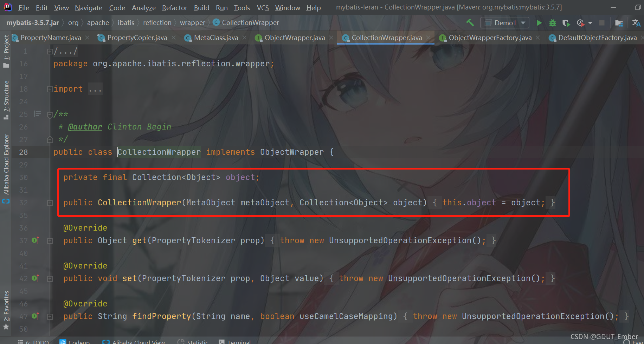Open the Navigate menu
Viewport: 644px width, 344px height.
point(88,8)
